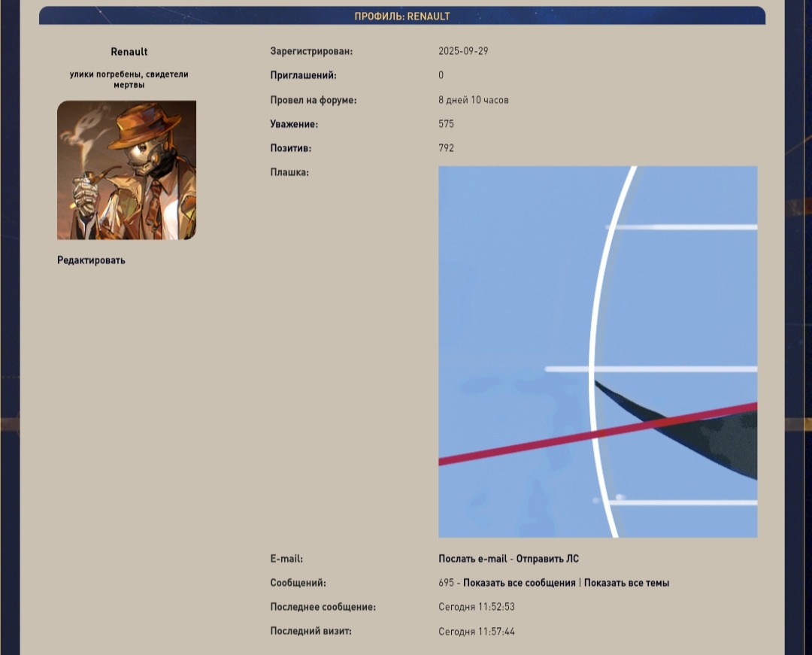
Task: Click the Позитив value 792
Action: click(x=446, y=147)
